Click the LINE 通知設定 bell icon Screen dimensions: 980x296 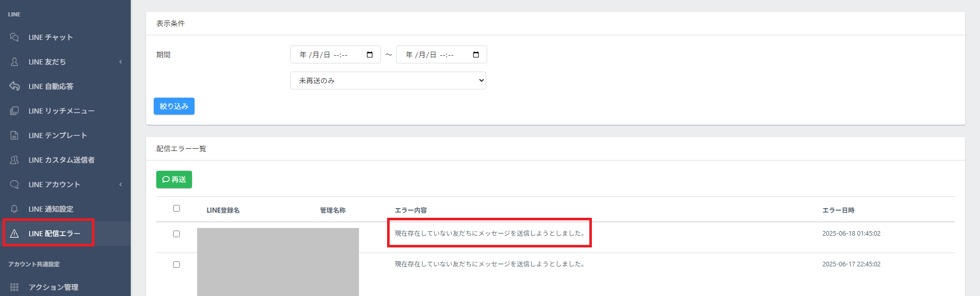click(14, 209)
